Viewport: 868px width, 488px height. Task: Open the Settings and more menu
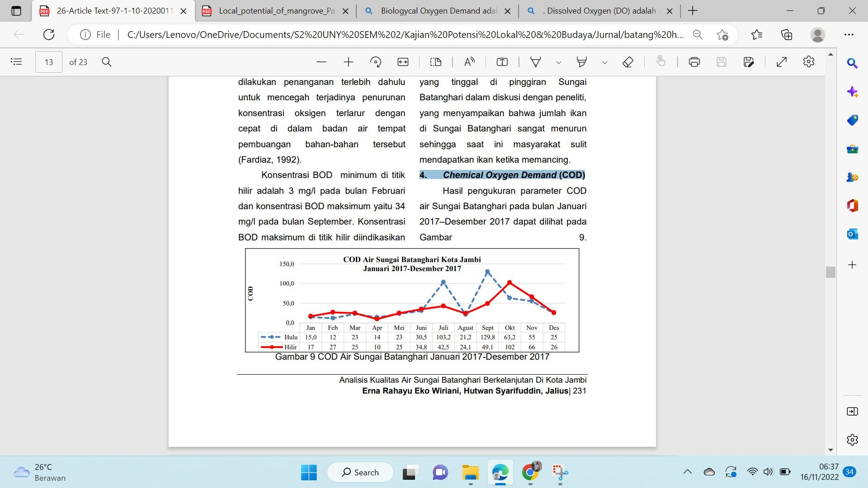849,35
